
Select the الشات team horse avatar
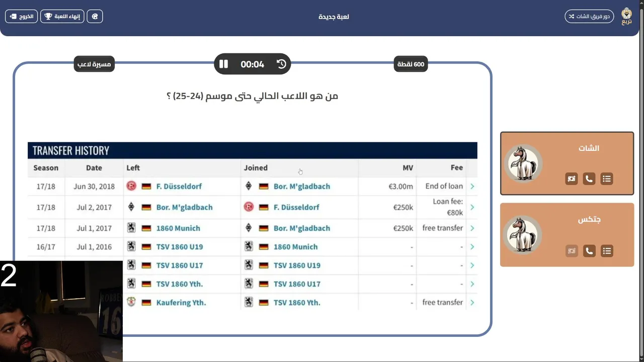(x=523, y=163)
